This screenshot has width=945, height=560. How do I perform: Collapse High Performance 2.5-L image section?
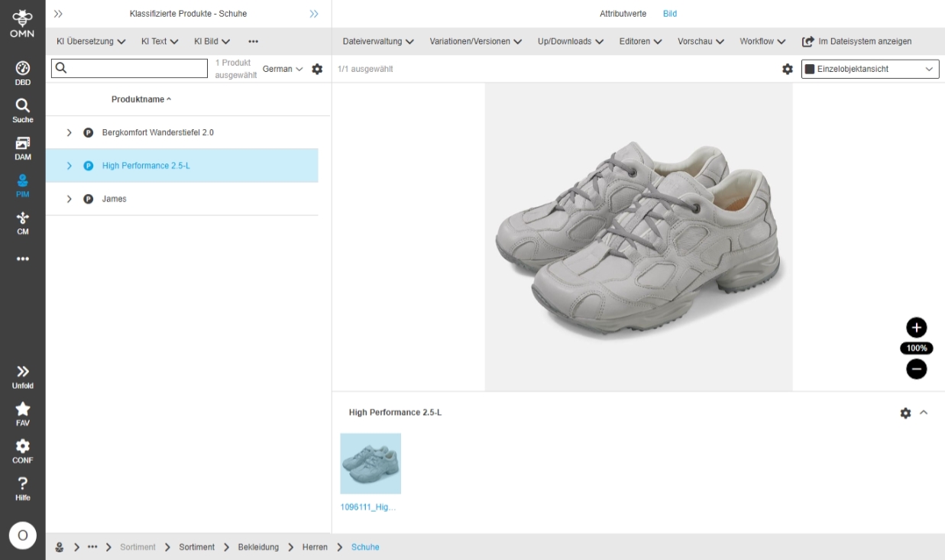coord(924,413)
